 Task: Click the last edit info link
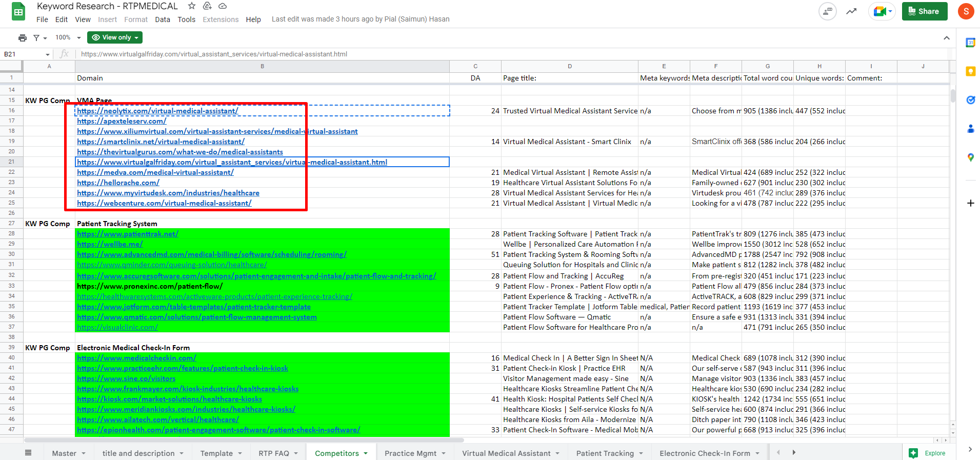click(361, 19)
